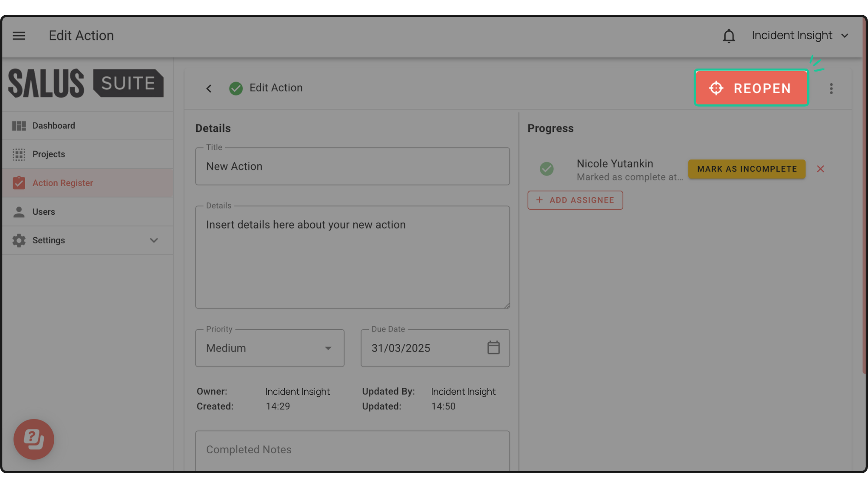
Task: Expand the Priority dropdown showing Medium
Action: click(270, 348)
